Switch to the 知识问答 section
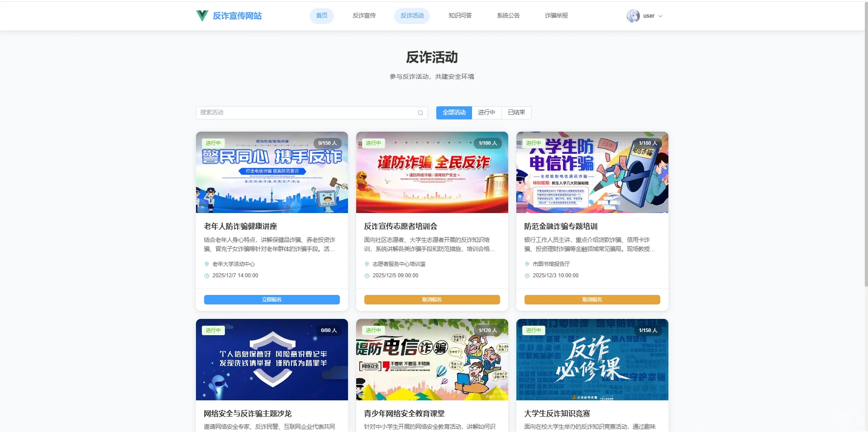Screen dimensions: 868x432 pos(460,15)
